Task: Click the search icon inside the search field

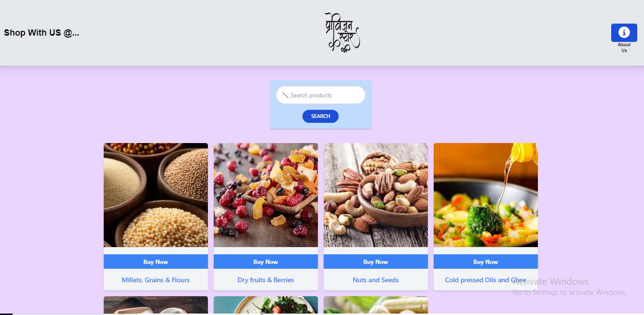Action: click(285, 95)
